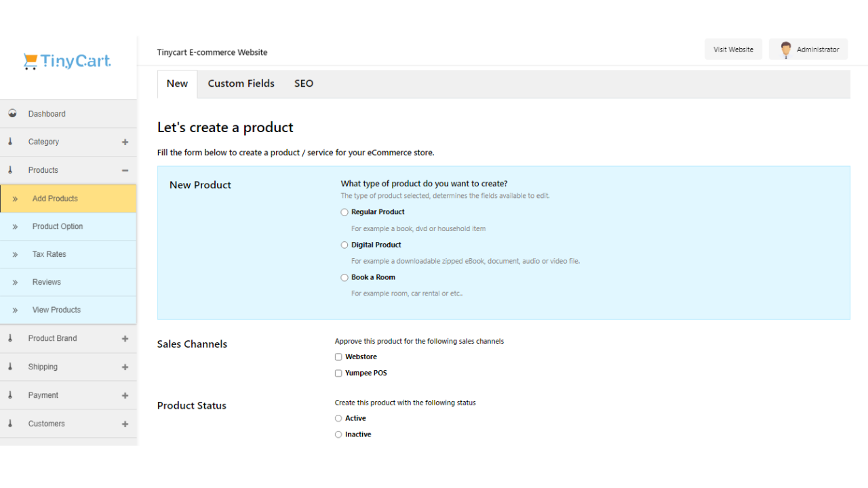Click the 'Let's create a product' heading

point(225,127)
